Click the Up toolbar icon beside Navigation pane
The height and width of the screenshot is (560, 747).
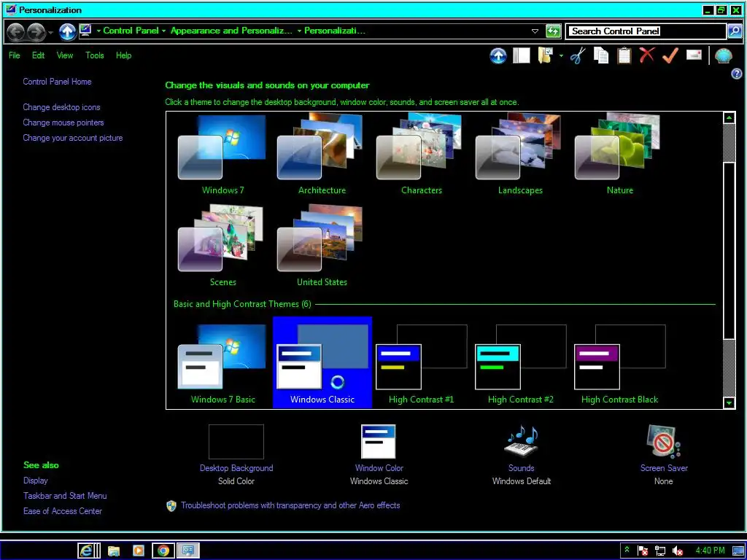point(498,55)
